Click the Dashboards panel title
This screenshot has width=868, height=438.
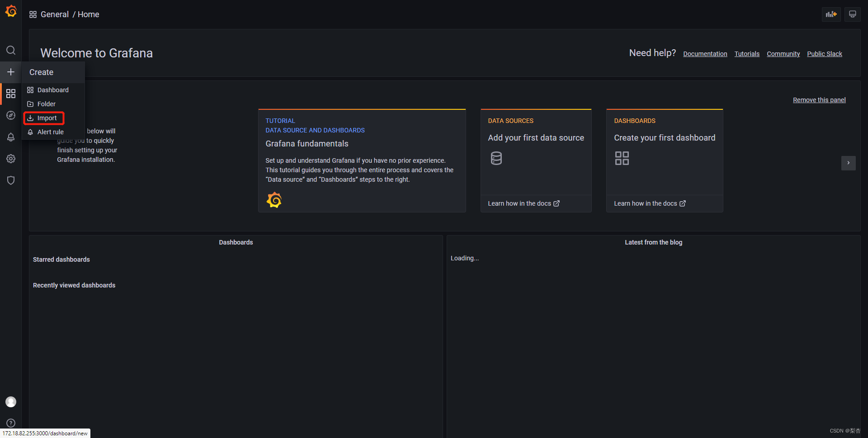tap(236, 242)
